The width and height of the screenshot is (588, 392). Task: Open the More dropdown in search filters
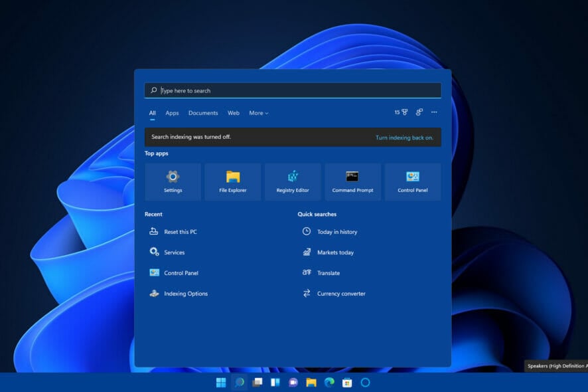click(258, 113)
